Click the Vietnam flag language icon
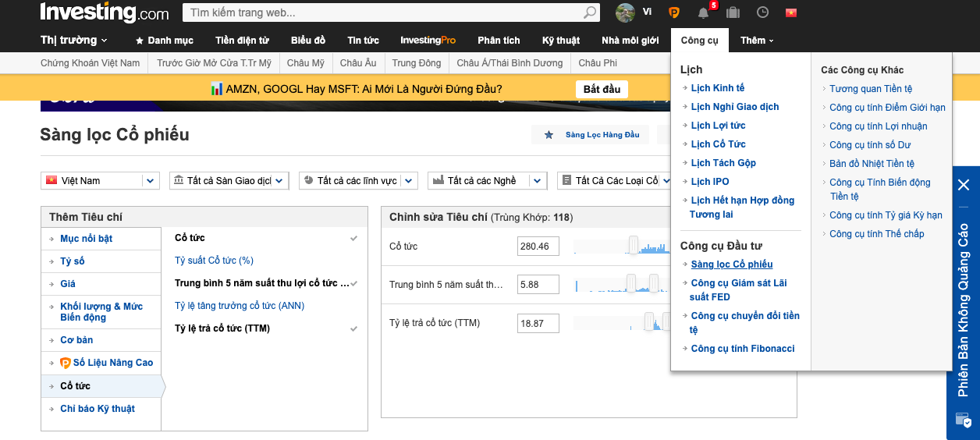The width and height of the screenshot is (980, 440). pyautogui.click(x=791, y=12)
